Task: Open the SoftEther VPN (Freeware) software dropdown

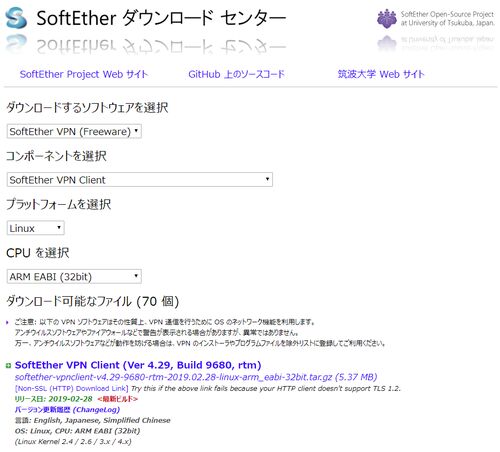Action: pyautogui.click(x=74, y=131)
